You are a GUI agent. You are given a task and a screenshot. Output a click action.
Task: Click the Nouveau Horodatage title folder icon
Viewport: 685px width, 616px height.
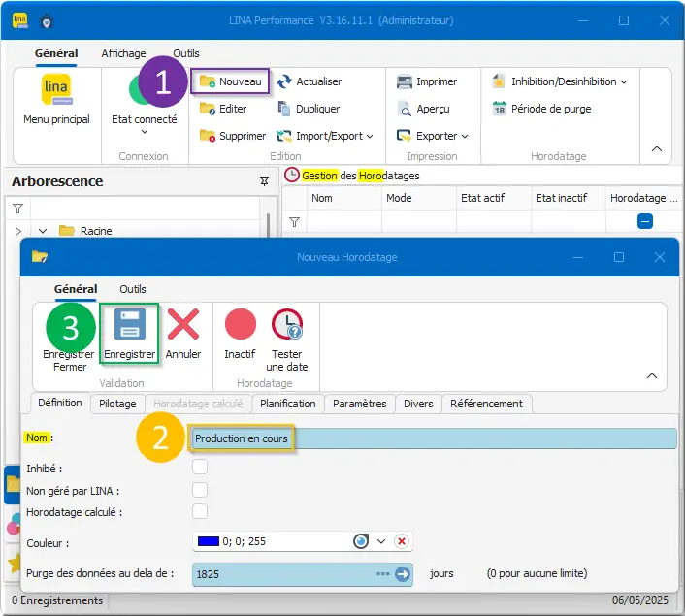click(x=40, y=257)
